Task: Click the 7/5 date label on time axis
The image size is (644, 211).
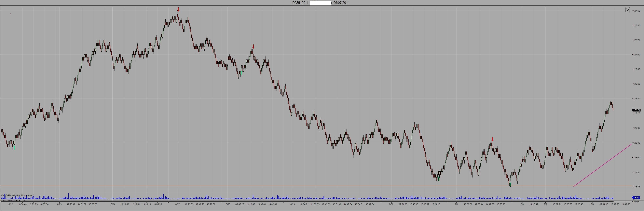Action: tap(545, 204)
